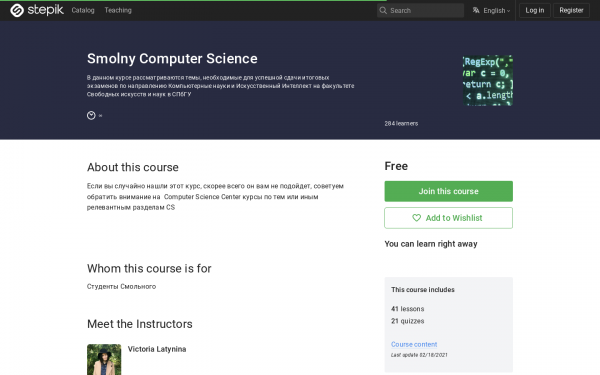This screenshot has height=375, width=600.
Task: Click the search magnifier icon
Action: [383, 10]
